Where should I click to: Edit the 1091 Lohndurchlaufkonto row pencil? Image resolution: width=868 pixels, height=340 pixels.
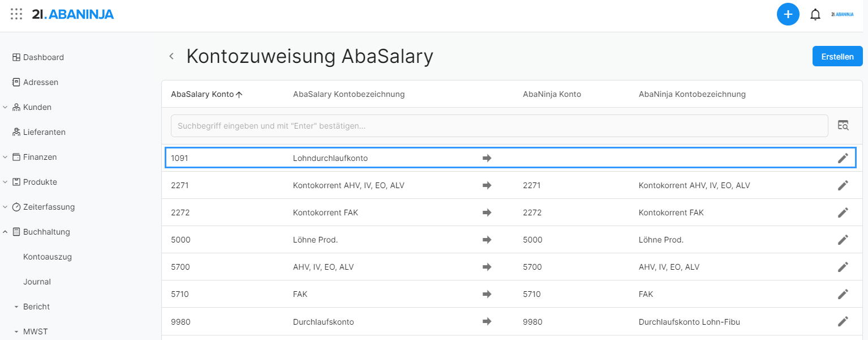point(843,158)
